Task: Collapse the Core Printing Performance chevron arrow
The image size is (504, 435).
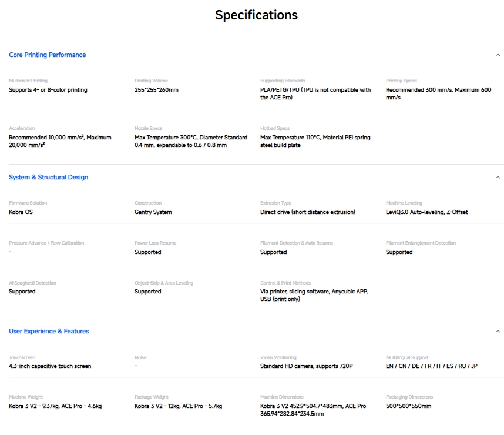Action: [x=498, y=55]
